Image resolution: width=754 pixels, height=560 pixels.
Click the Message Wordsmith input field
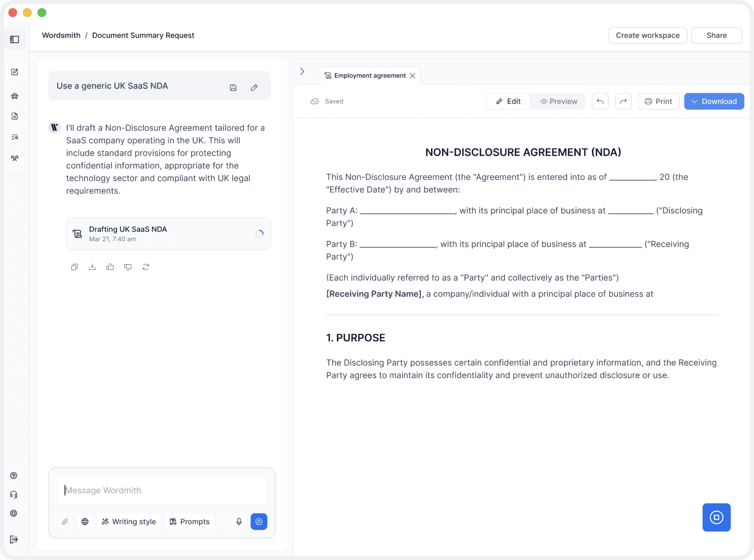161,491
